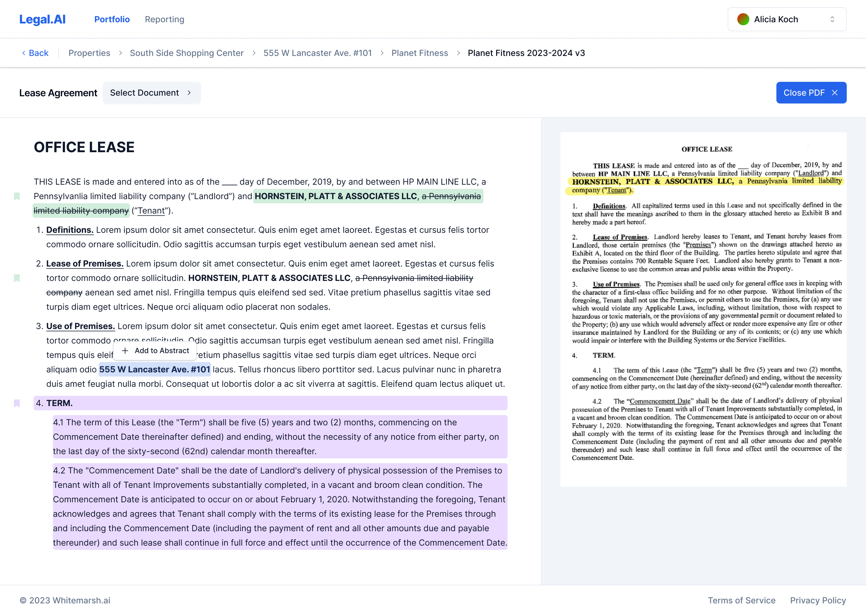Viewport: 866px width, 616px height.
Task: Open the Alicia Koch user dropdown
Action: 787,19
